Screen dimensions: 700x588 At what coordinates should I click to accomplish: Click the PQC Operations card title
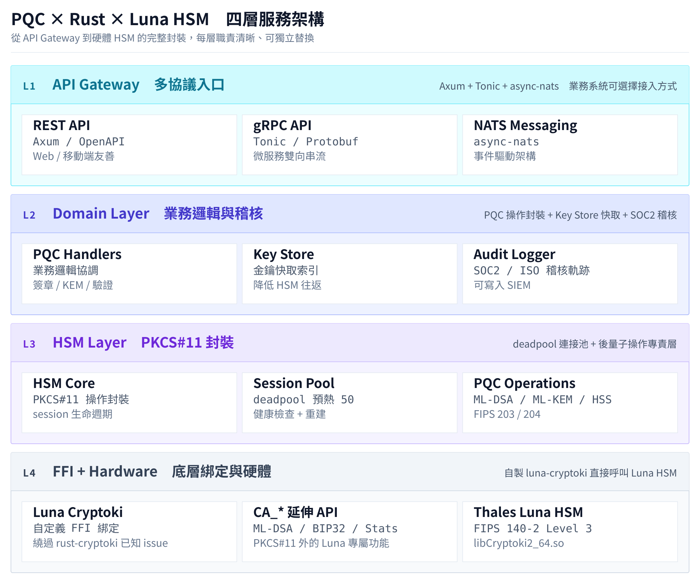click(x=524, y=383)
